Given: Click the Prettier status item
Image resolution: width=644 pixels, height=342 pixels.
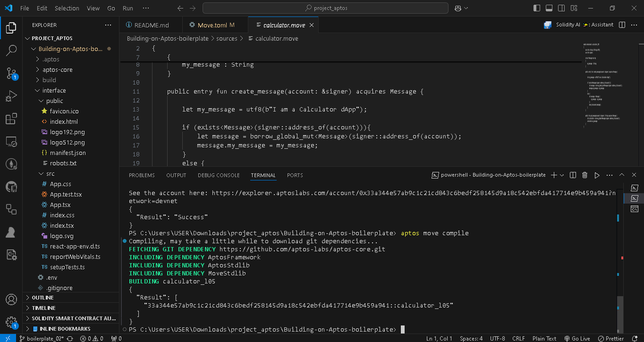Looking at the screenshot, I should tap(610, 338).
